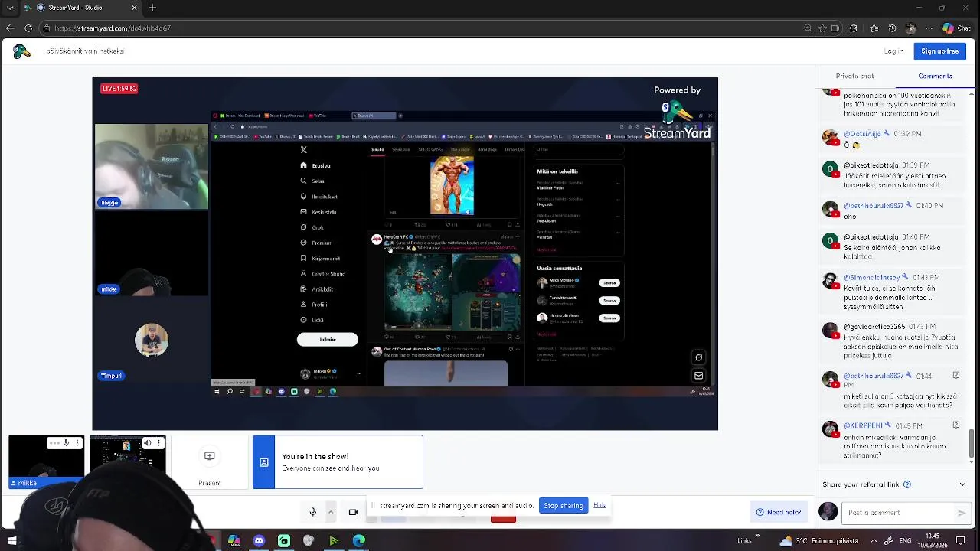This screenshot has width=980, height=551.
Task: Click Log in link
Action: click(x=893, y=51)
